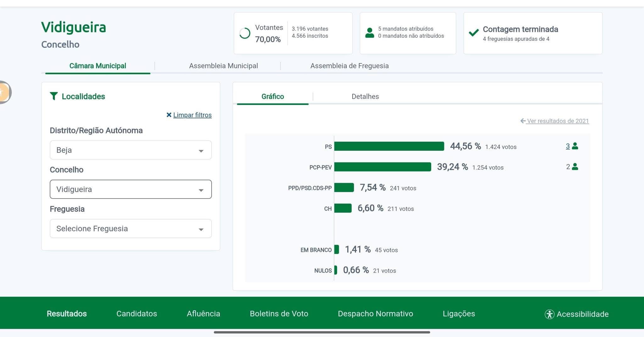Image resolution: width=644 pixels, height=337 pixels.
Task: Select Candidatos in the footer menu
Action: tap(136, 314)
